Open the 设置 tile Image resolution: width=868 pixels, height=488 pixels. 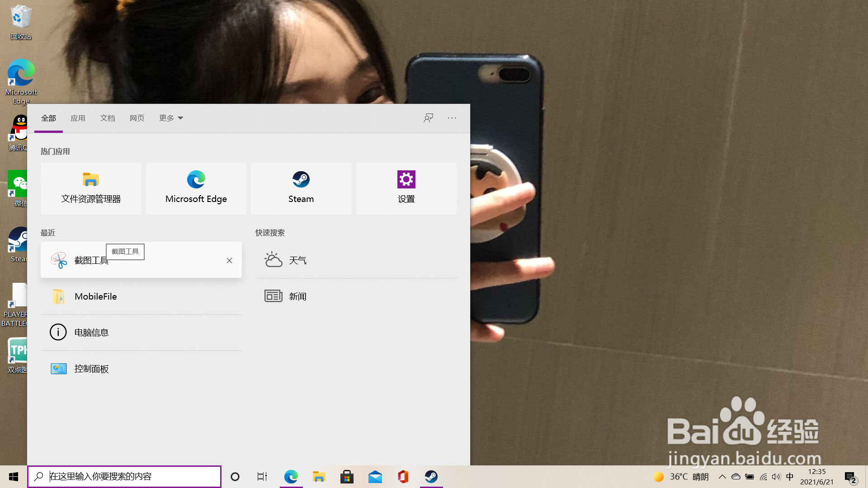pyautogui.click(x=406, y=188)
